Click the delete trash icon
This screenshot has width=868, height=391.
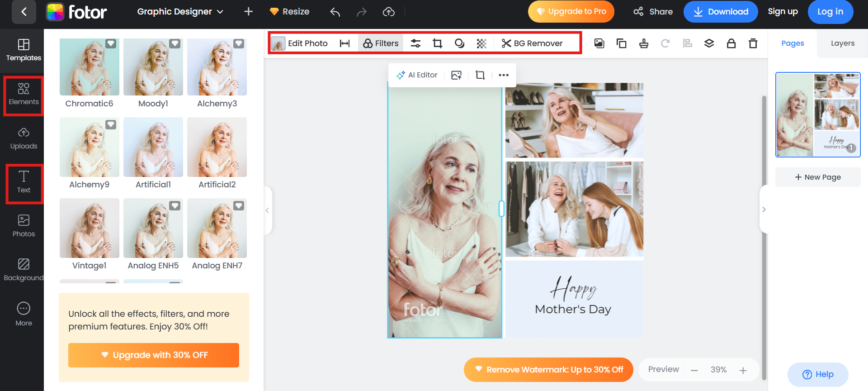coord(753,43)
